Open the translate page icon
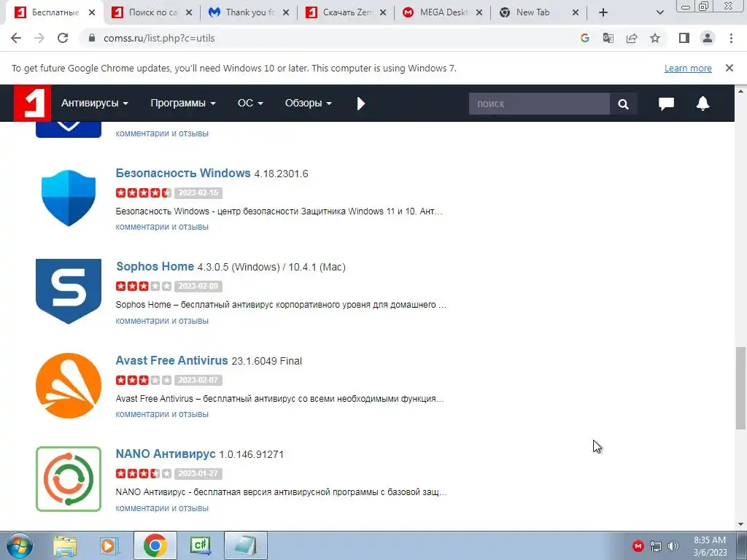747x560 pixels. tap(608, 38)
